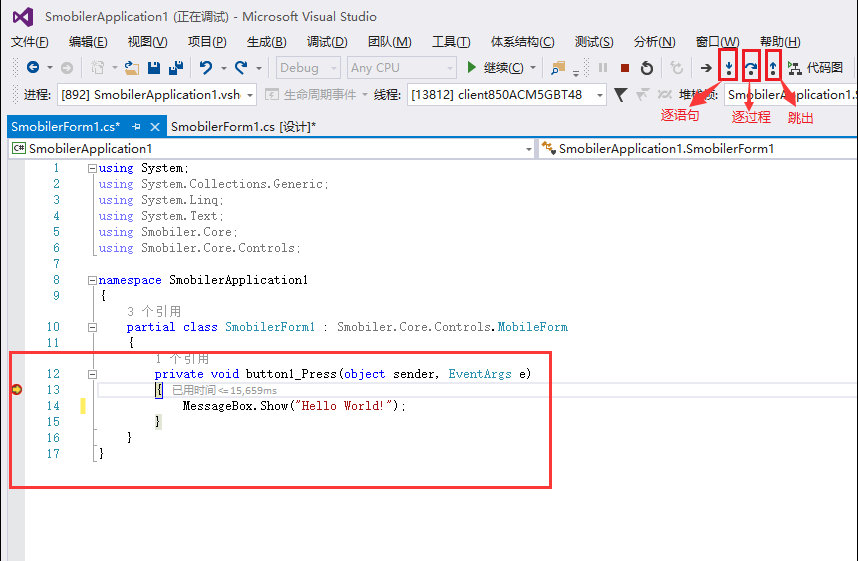The width and height of the screenshot is (858, 561).
Task: Click the Step Into icon
Action: [x=728, y=68]
